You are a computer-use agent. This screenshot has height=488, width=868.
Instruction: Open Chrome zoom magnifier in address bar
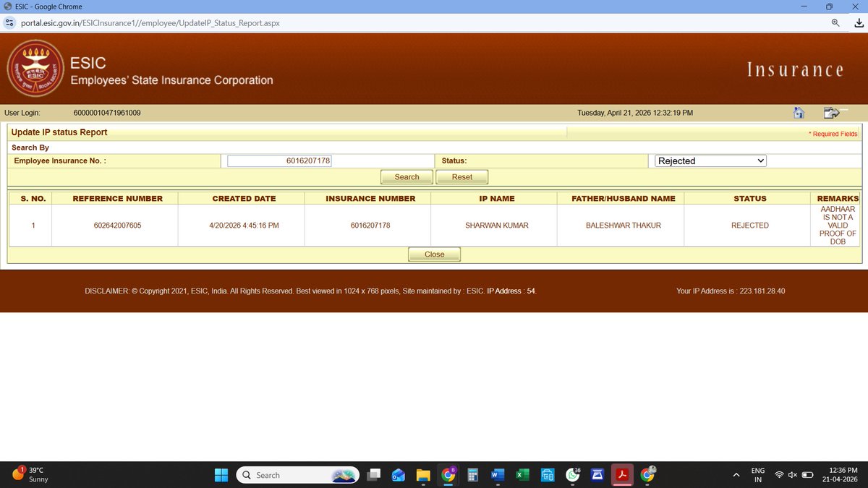click(x=835, y=22)
